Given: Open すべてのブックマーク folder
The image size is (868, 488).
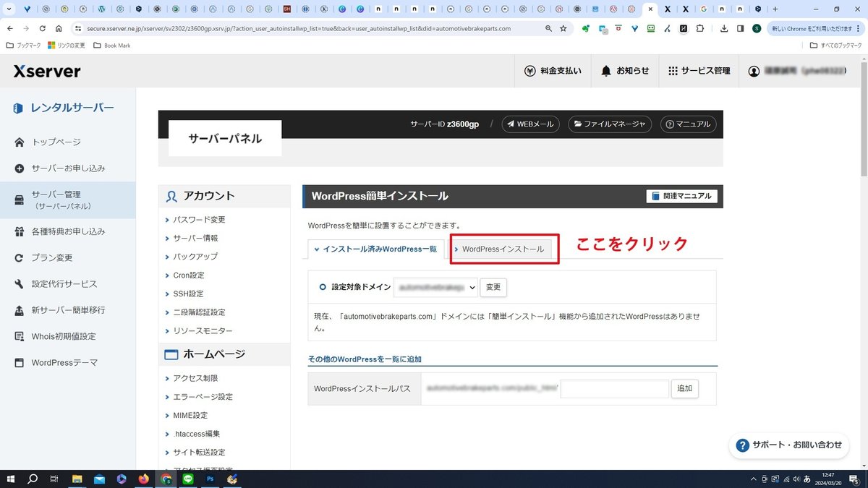Looking at the screenshot, I should click(x=836, y=45).
